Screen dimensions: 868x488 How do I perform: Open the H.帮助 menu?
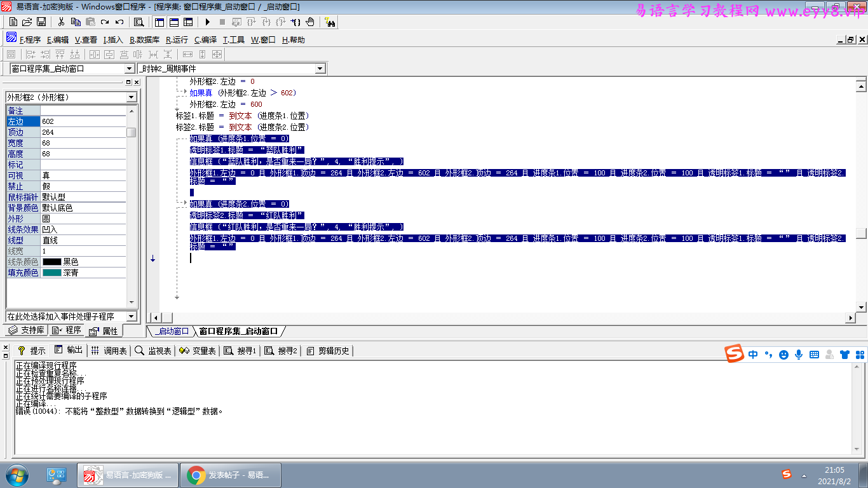point(293,39)
